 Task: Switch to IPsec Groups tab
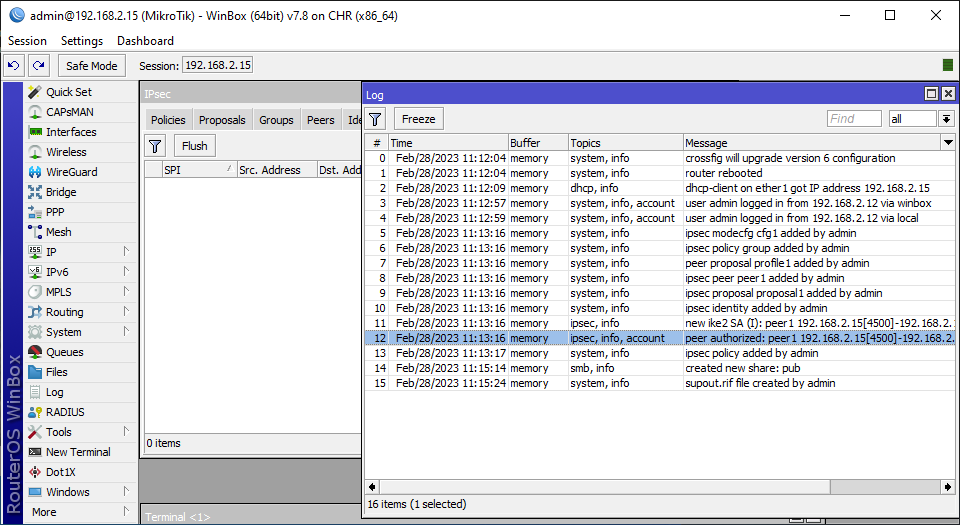(x=276, y=120)
